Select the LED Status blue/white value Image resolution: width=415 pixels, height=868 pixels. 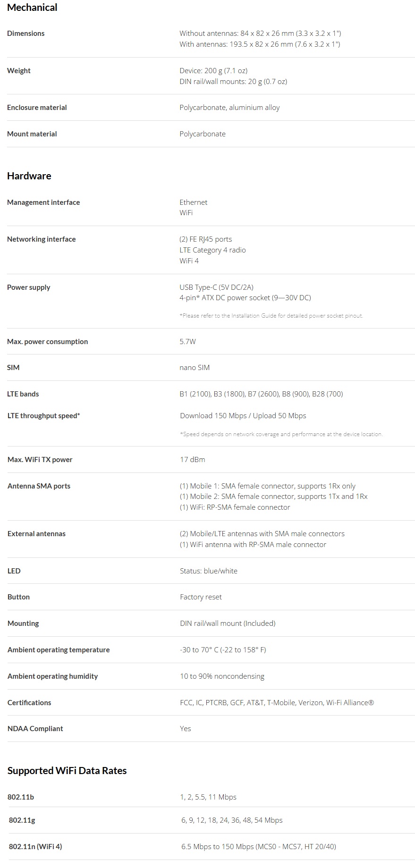209,571
